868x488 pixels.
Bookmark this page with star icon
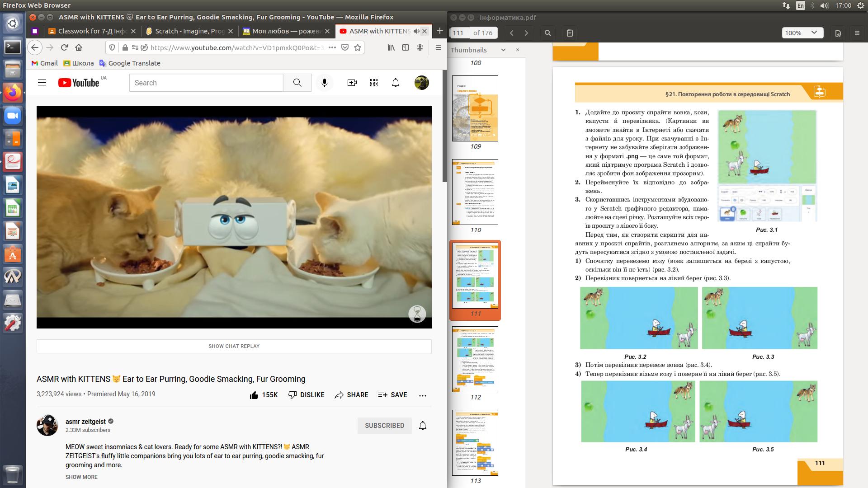(358, 47)
